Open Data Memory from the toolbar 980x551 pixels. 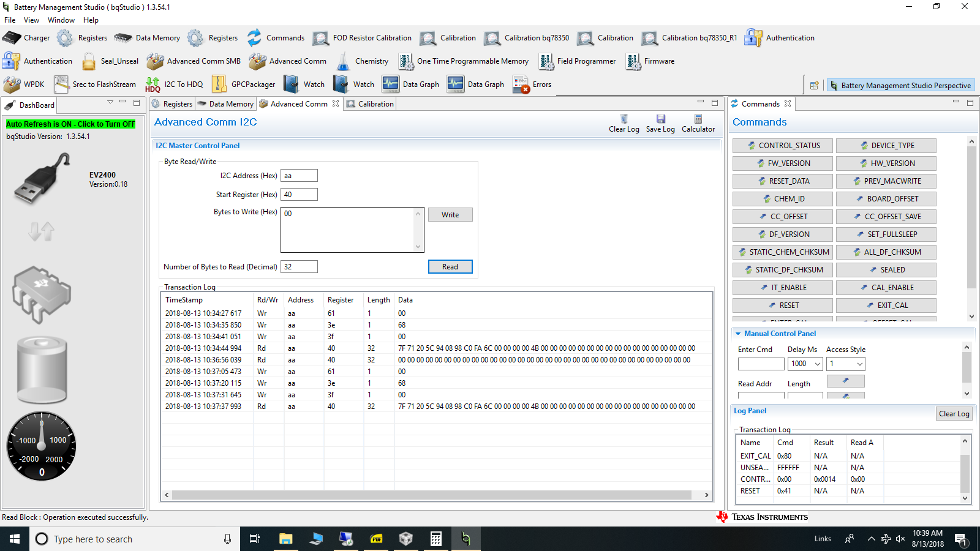coord(148,38)
